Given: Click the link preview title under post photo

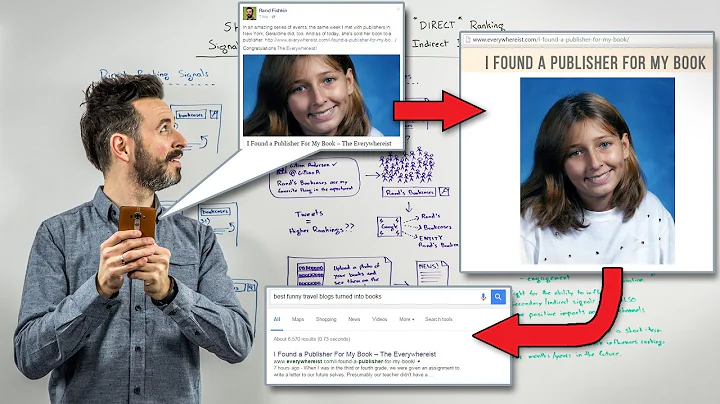Looking at the screenshot, I should click(319, 143).
